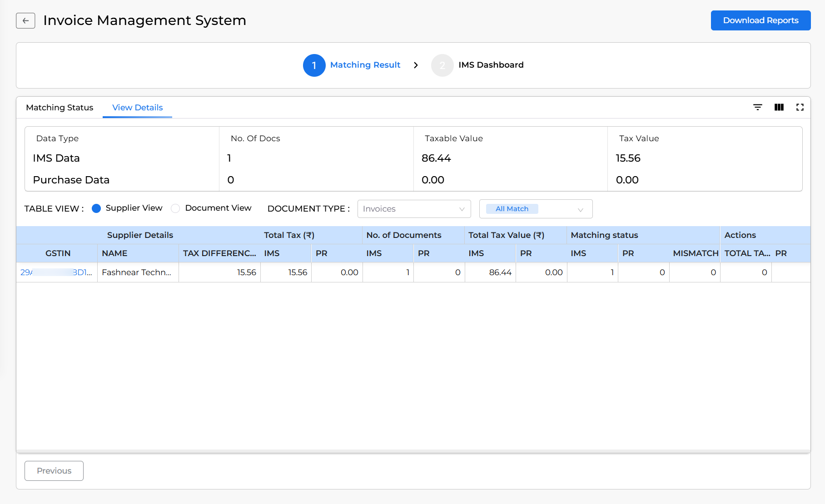Expand the Invoices document type dropdown
Screen dimensions: 825x504
click(414, 209)
